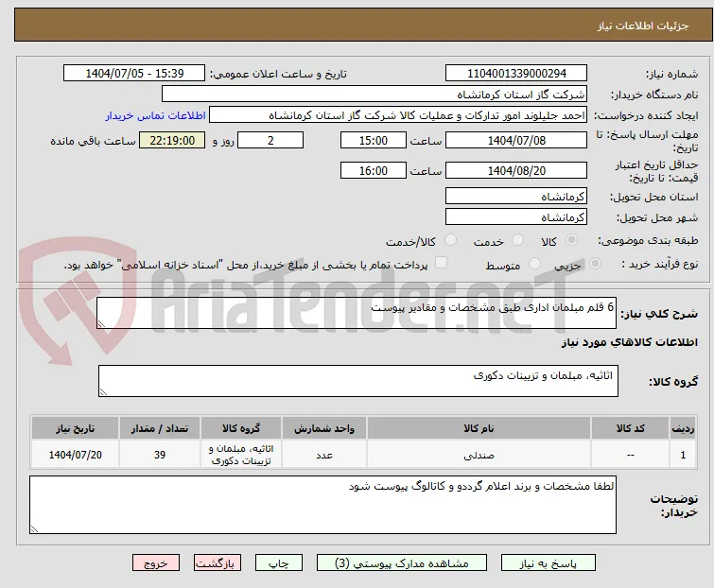Click the row number 1 cell
The image size is (714, 588).
(683, 455)
